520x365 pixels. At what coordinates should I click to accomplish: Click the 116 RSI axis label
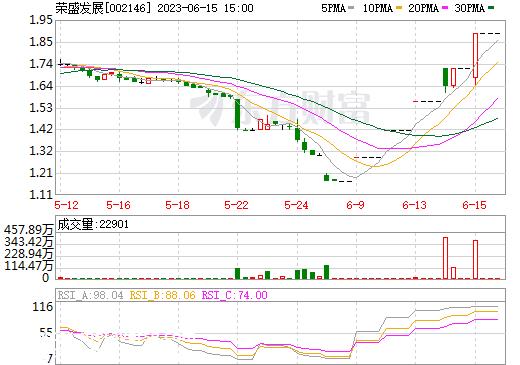tap(43, 307)
